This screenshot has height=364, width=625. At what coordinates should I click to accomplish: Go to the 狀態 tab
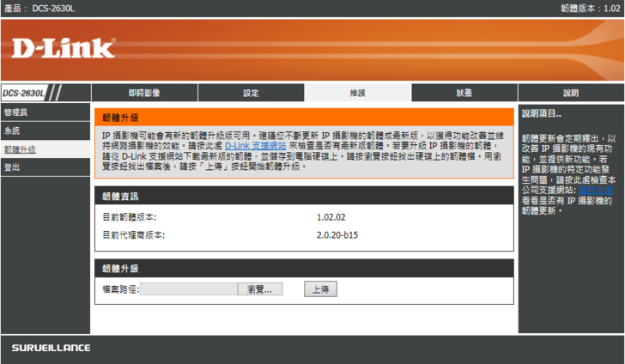pos(464,93)
